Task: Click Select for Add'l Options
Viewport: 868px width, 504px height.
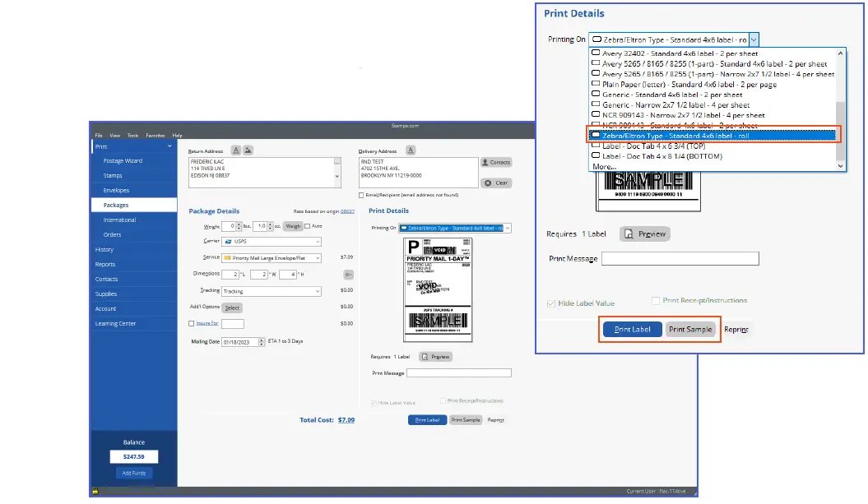Action: point(232,307)
